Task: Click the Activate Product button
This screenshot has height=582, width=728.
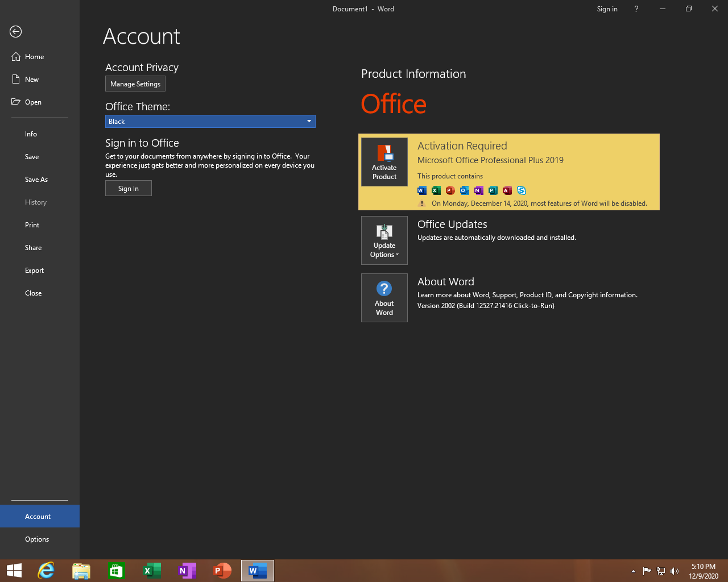Action: (384, 162)
